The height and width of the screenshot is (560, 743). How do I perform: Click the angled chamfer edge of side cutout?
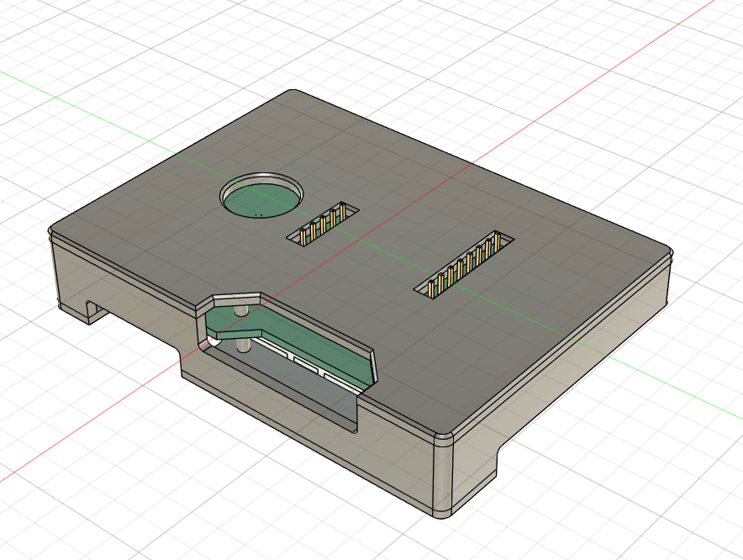(229, 297)
